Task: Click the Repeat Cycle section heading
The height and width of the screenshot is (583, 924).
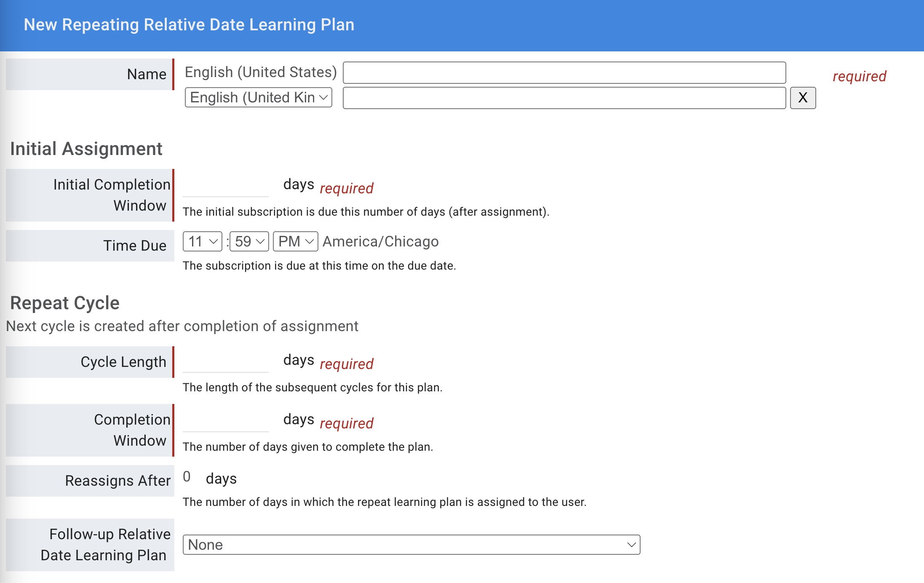Action: (x=65, y=303)
